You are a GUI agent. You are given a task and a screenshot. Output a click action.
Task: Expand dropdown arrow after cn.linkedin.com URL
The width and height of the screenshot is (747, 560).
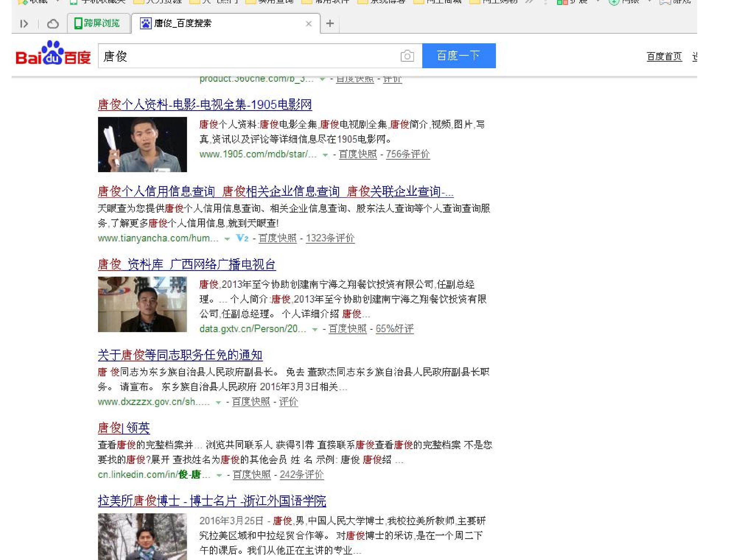(x=219, y=475)
